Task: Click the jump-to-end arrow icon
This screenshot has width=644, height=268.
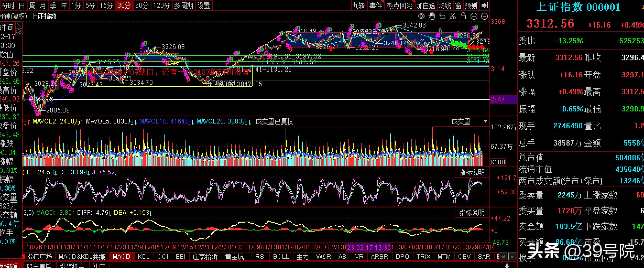Action: [485, 5]
